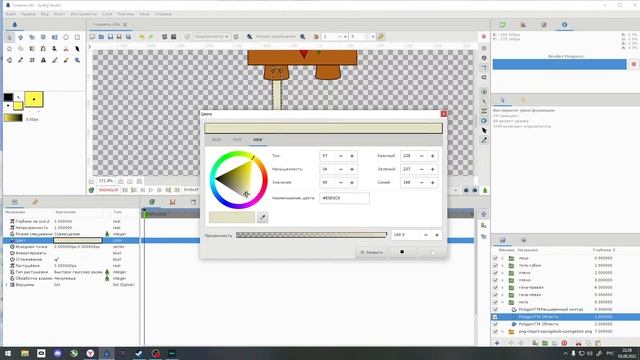The width and height of the screenshot is (640, 360).
Task: Select the Star tool
Action: tap(9, 49)
